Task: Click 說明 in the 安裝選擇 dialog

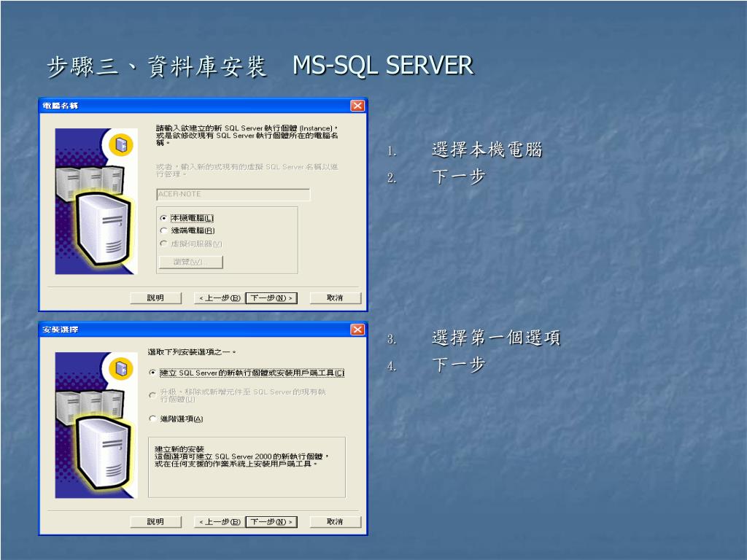Action: tap(156, 522)
